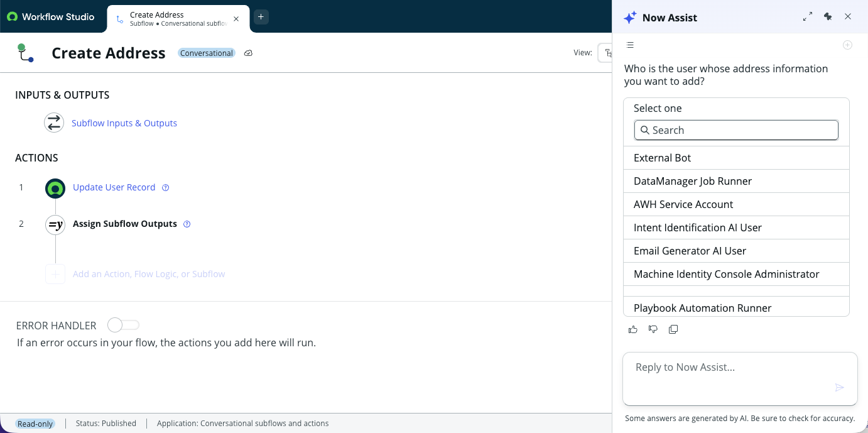Click the Subflow Inputs & Outputs arrows icon
Image resolution: width=868 pixels, height=433 pixels.
coord(54,123)
